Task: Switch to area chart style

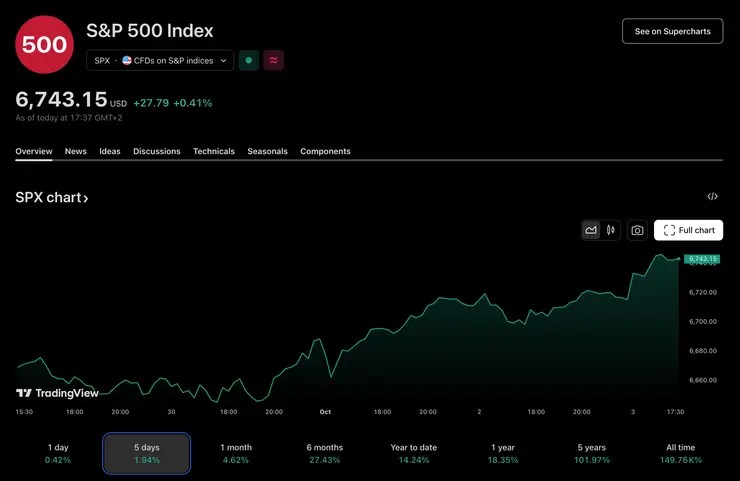Action: (591, 230)
